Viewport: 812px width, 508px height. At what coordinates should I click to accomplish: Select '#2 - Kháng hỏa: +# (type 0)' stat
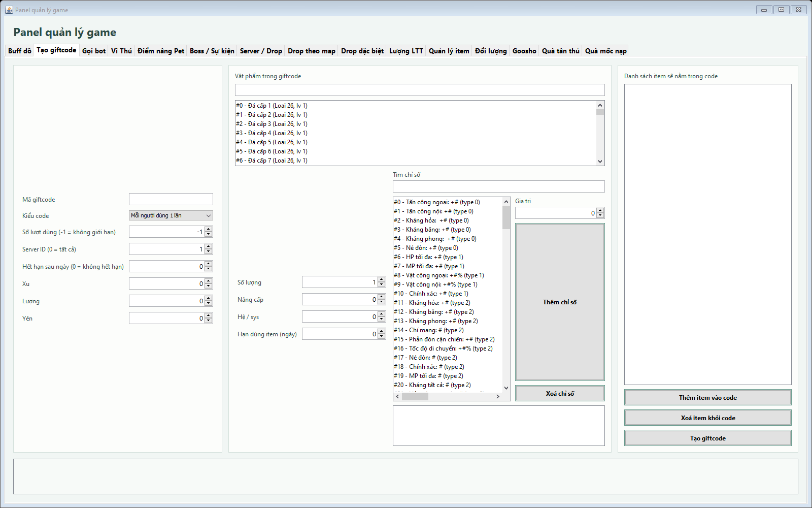click(x=448, y=220)
